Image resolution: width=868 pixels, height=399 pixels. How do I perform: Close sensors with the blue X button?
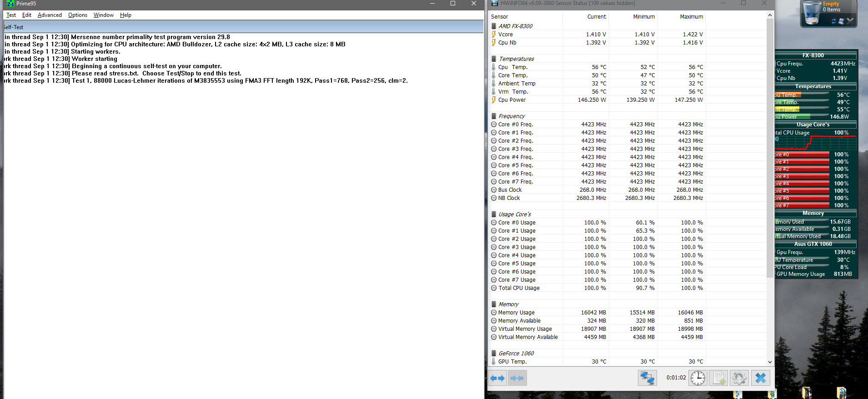[761, 378]
